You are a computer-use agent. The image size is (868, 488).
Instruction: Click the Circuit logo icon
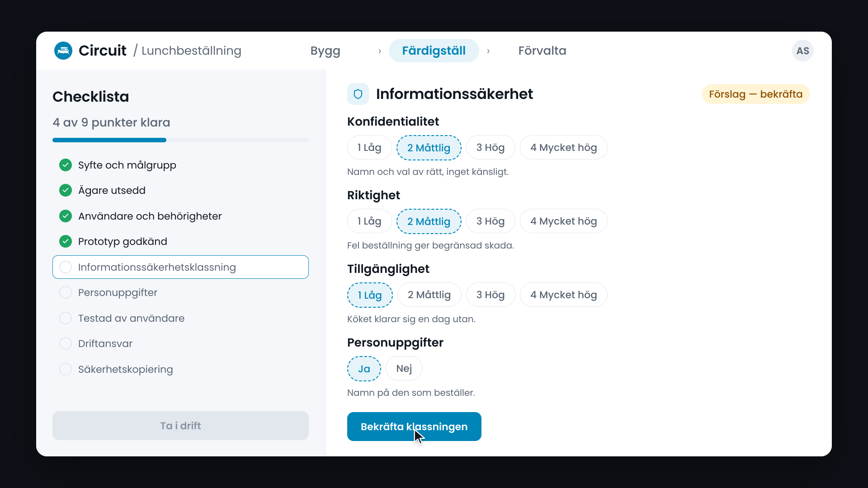click(x=63, y=51)
